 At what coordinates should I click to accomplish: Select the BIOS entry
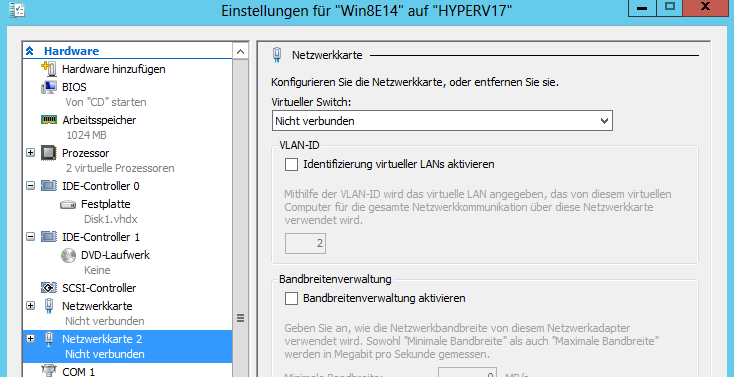tap(74, 88)
